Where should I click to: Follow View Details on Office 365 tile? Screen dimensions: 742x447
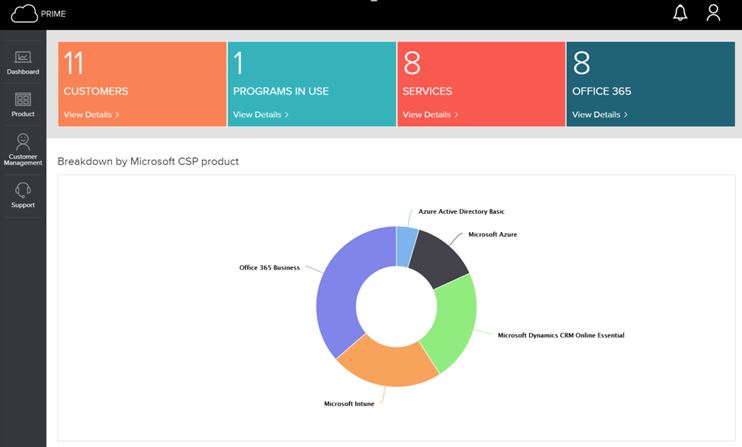(x=600, y=115)
